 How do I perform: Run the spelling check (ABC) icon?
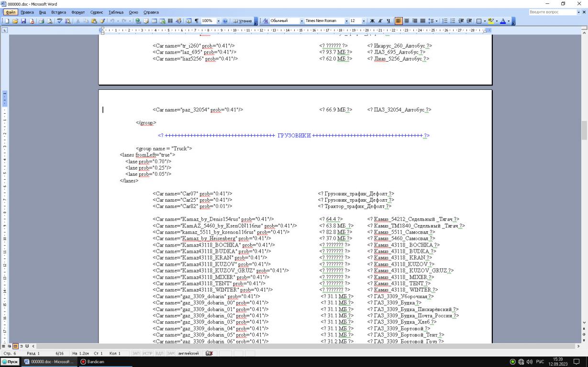tap(60, 21)
